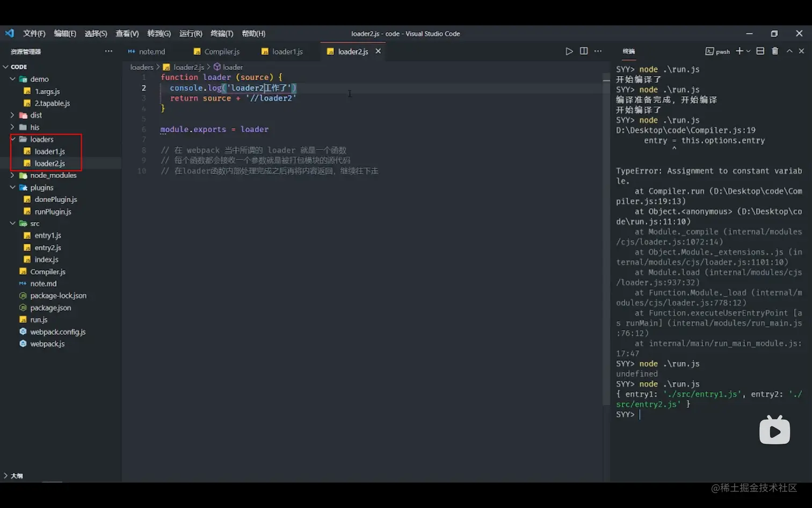Screen dimensions: 812x508
Task: Open donePlugin.js file
Action: click(x=56, y=199)
